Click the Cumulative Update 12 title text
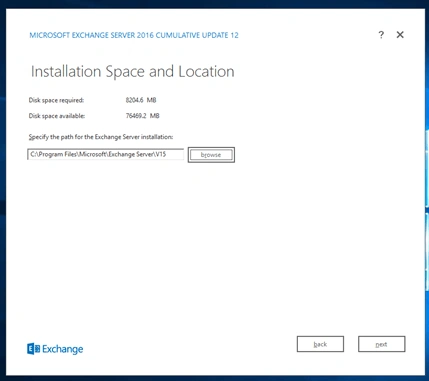 134,35
